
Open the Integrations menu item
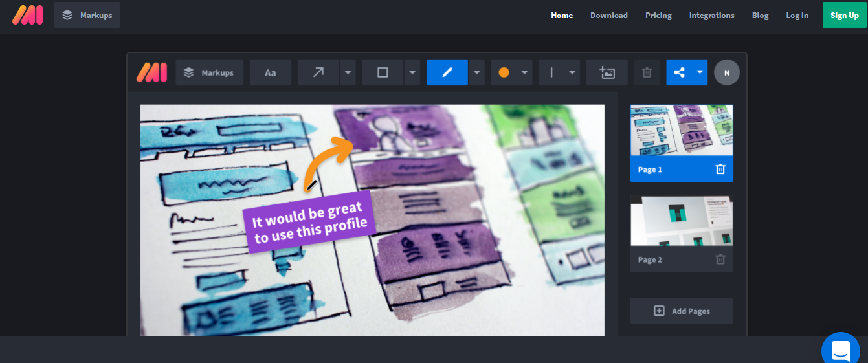pos(711,16)
